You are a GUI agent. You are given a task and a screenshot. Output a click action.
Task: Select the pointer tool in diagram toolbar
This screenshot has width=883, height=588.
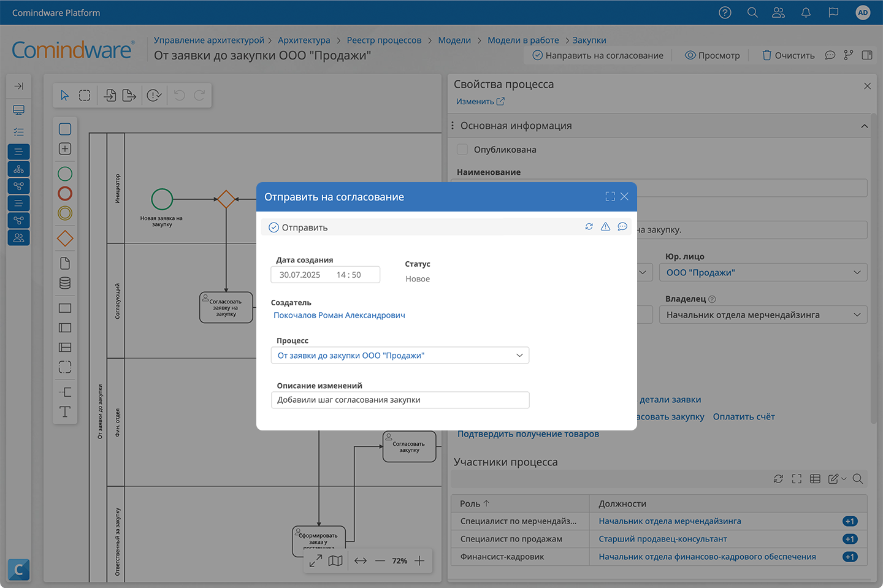[64, 95]
